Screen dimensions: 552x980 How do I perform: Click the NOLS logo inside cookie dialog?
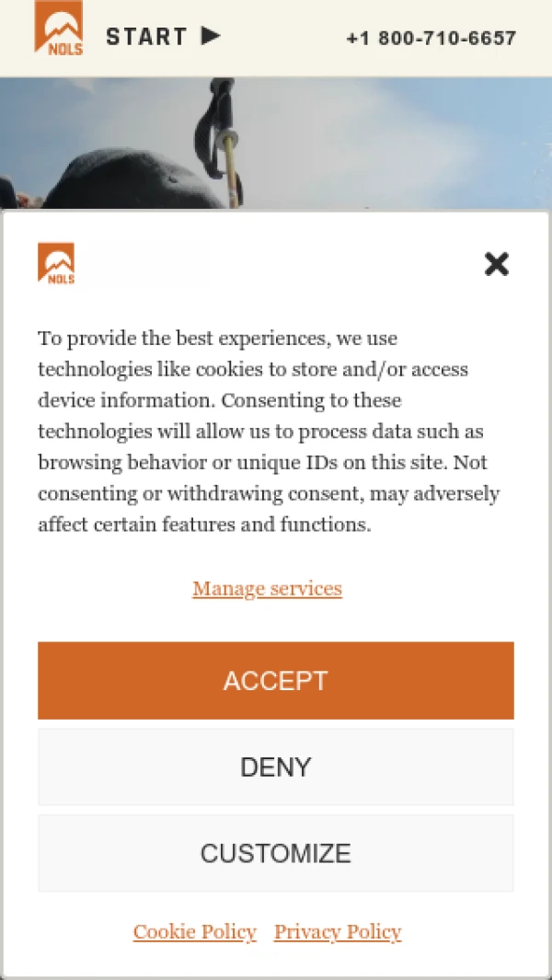click(56, 263)
